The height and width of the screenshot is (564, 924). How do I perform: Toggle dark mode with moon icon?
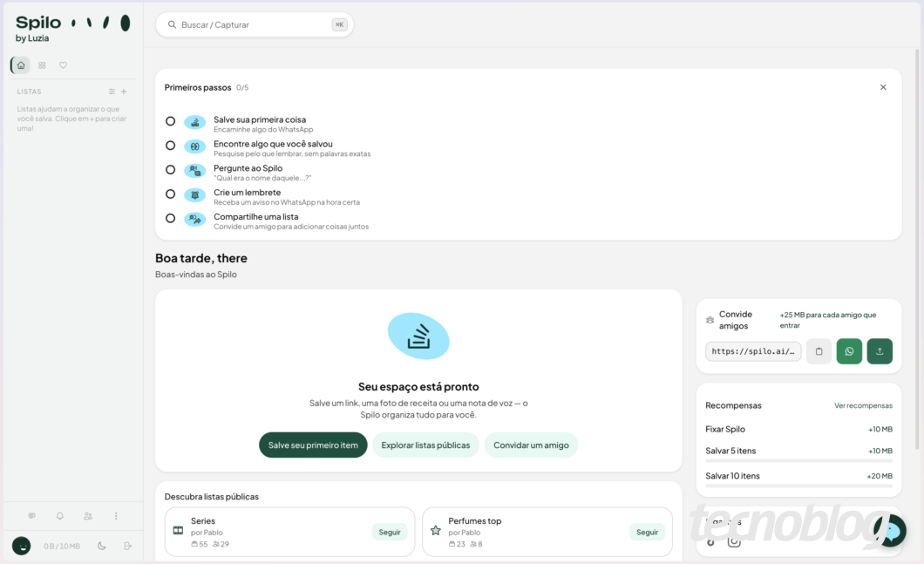101,546
